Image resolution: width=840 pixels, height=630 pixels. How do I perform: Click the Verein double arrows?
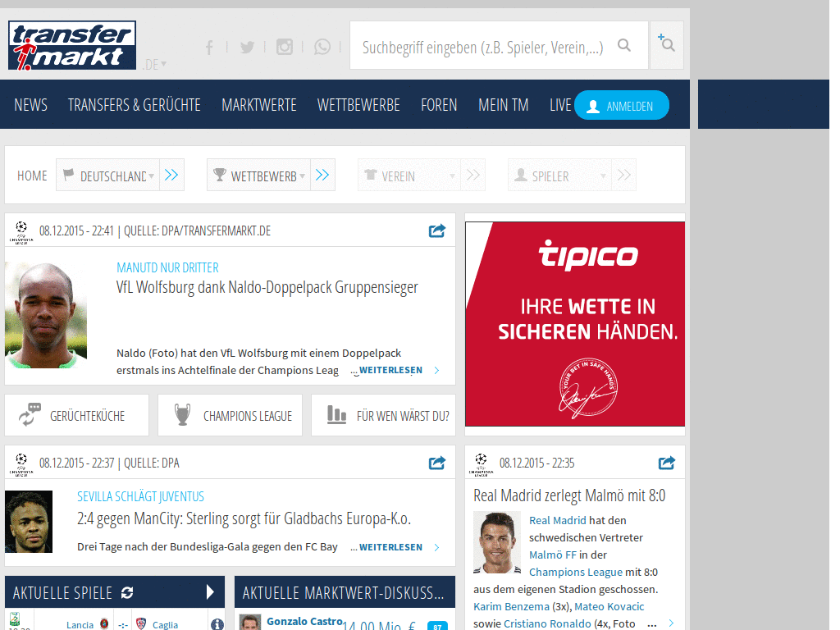pyautogui.click(x=473, y=176)
